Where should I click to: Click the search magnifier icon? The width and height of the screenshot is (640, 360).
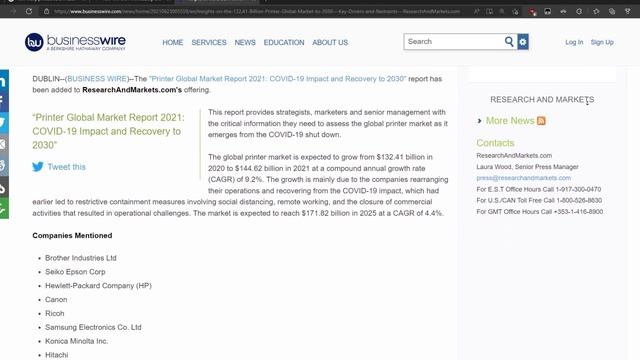509,42
